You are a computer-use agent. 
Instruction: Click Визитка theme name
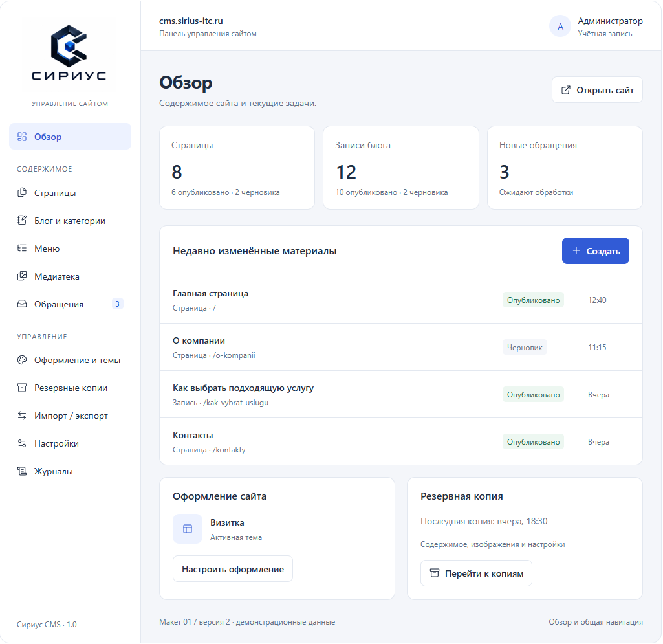pyautogui.click(x=227, y=522)
